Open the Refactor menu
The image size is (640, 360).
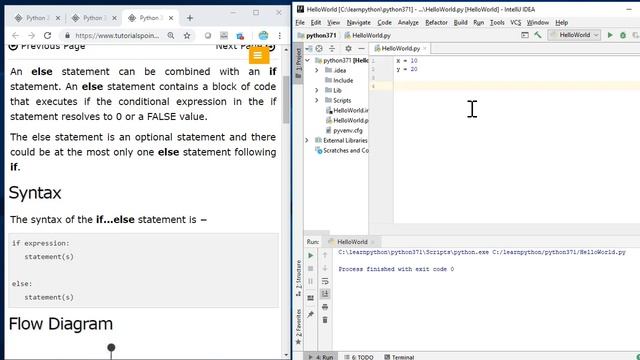pos(436,22)
